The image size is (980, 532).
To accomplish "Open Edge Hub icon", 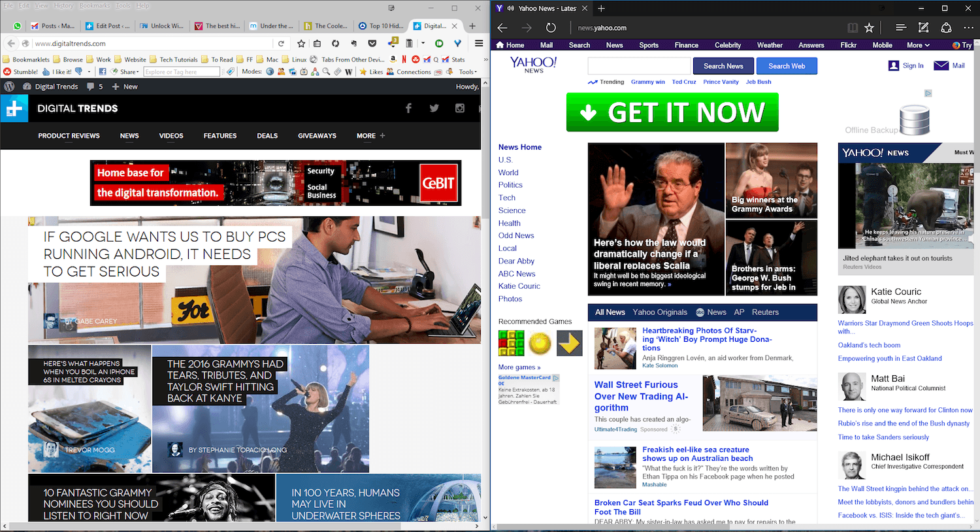I will [901, 27].
